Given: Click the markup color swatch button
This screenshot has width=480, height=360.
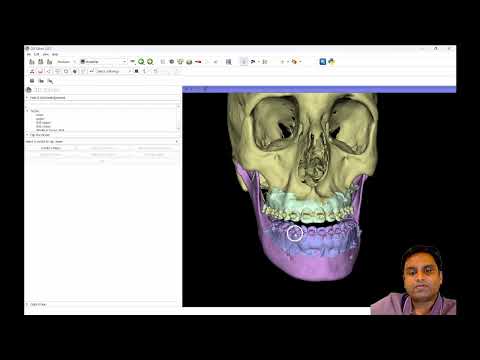Looking at the screenshot, I should point(136,71).
